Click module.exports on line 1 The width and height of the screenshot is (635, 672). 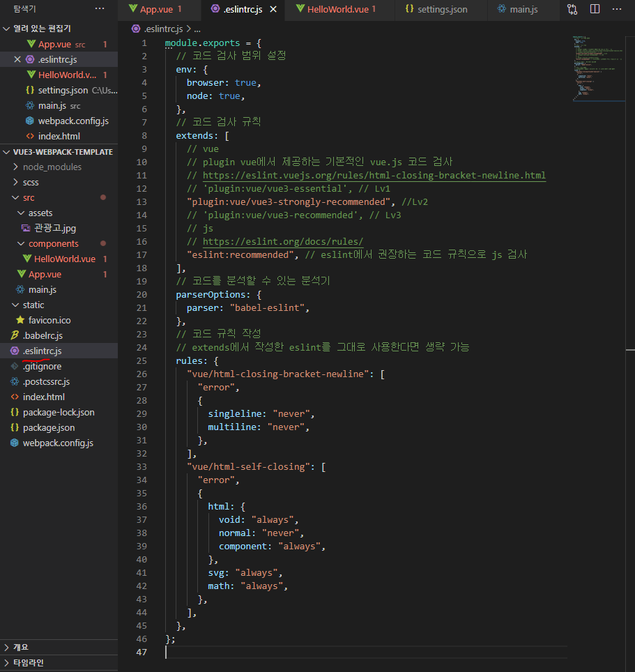coord(202,43)
